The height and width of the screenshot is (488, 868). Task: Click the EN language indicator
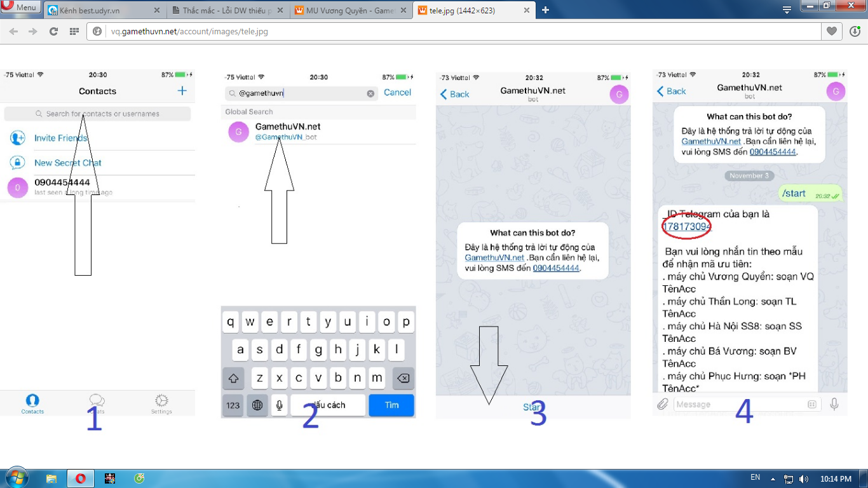[x=755, y=477]
